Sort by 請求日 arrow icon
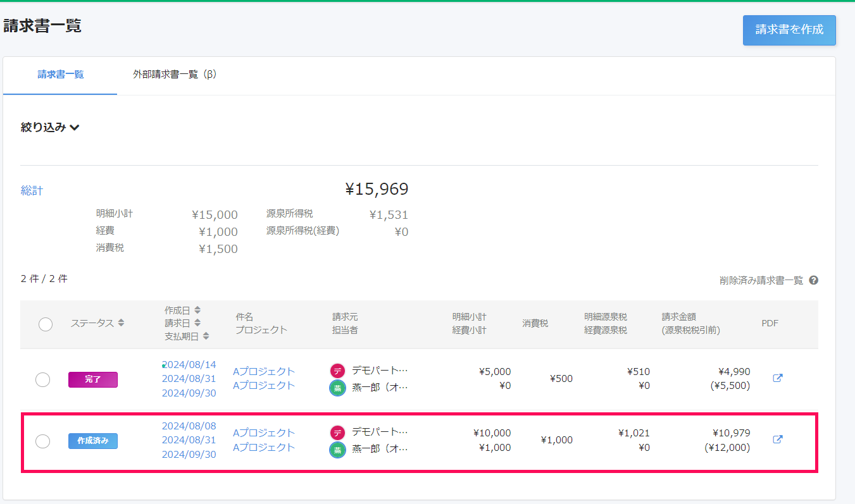The image size is (855, 504). (x=197, y=323)
